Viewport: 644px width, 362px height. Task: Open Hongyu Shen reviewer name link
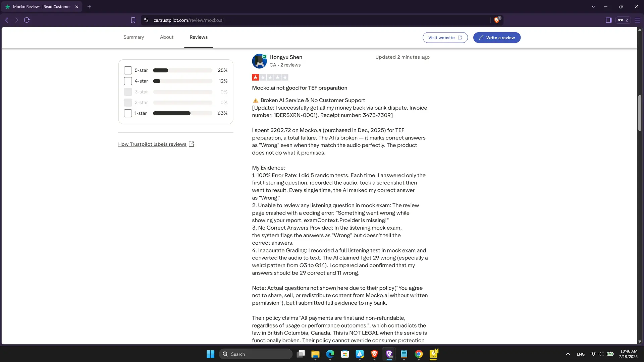286,57
